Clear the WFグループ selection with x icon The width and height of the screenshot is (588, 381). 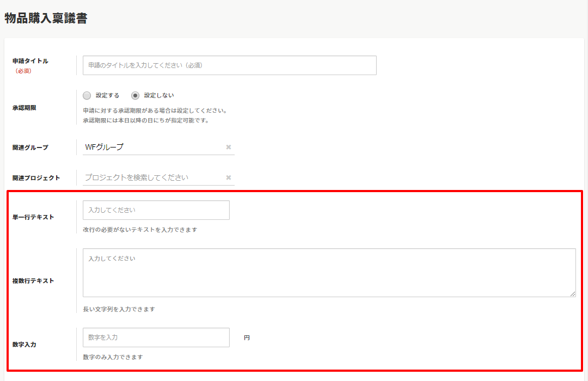[229, 147]
